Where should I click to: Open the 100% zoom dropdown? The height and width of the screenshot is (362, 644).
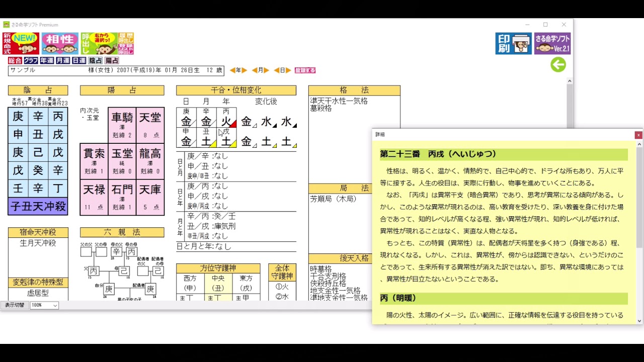click(44, 305)
